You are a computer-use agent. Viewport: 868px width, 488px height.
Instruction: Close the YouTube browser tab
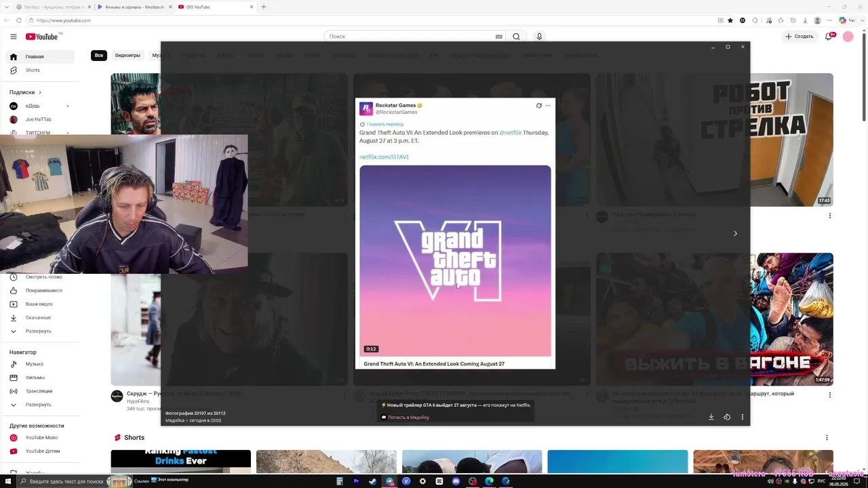click(x=252, y=7)
